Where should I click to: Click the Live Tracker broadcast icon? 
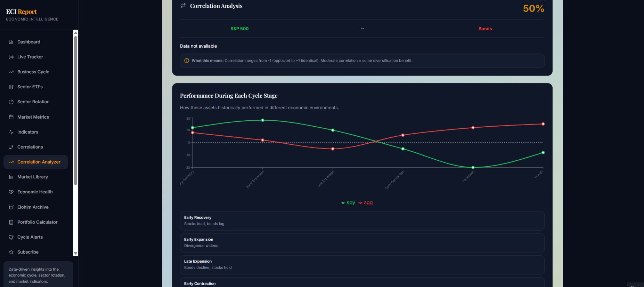11,57
